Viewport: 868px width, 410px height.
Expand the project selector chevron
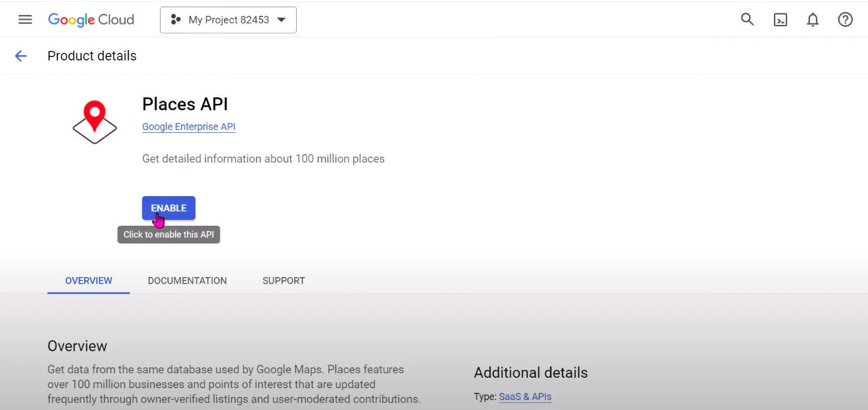(x=282, y=20)
